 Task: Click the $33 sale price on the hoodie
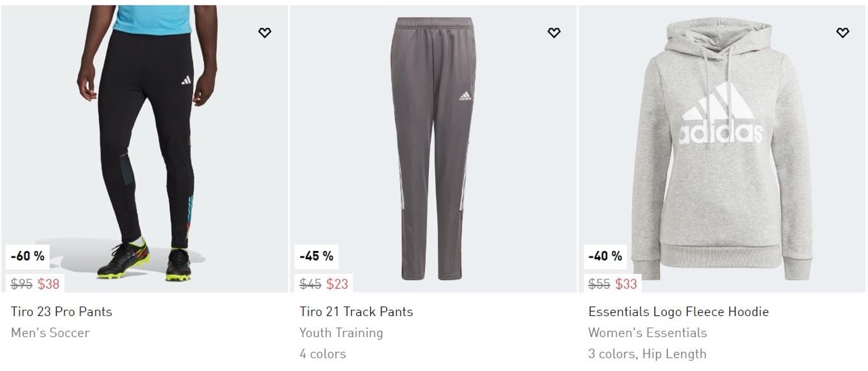(626, 284)
